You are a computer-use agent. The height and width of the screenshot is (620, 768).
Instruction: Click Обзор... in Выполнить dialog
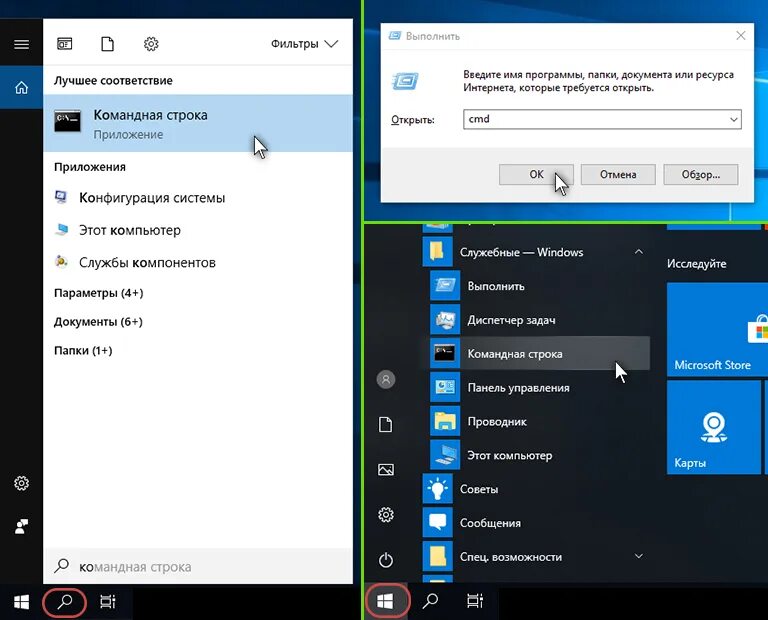pyautogui.click(x=701, y=174)
